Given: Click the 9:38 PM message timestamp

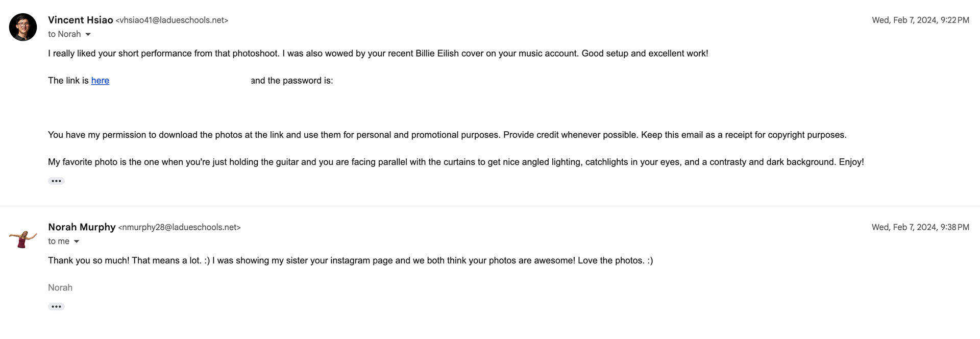Looking at the screenshot, I should point(920,227).
